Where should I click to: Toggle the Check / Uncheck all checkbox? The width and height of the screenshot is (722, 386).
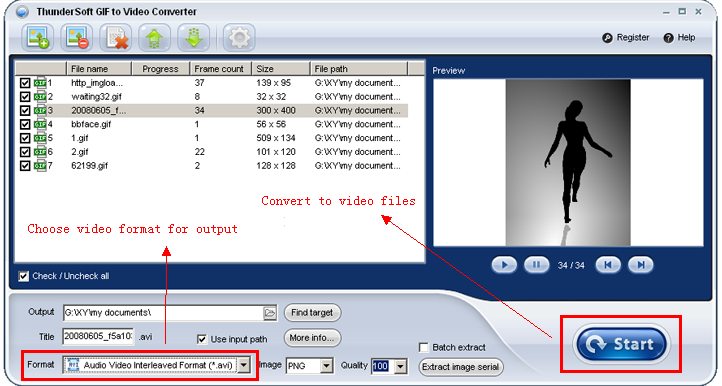coord(23,276)
